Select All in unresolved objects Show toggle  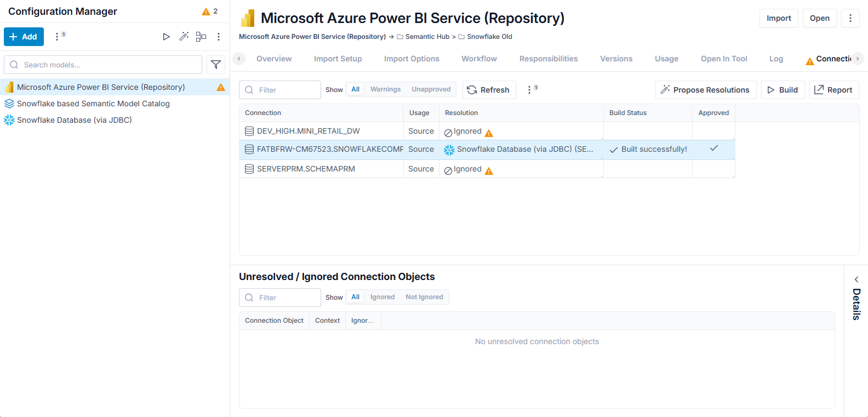356,297
